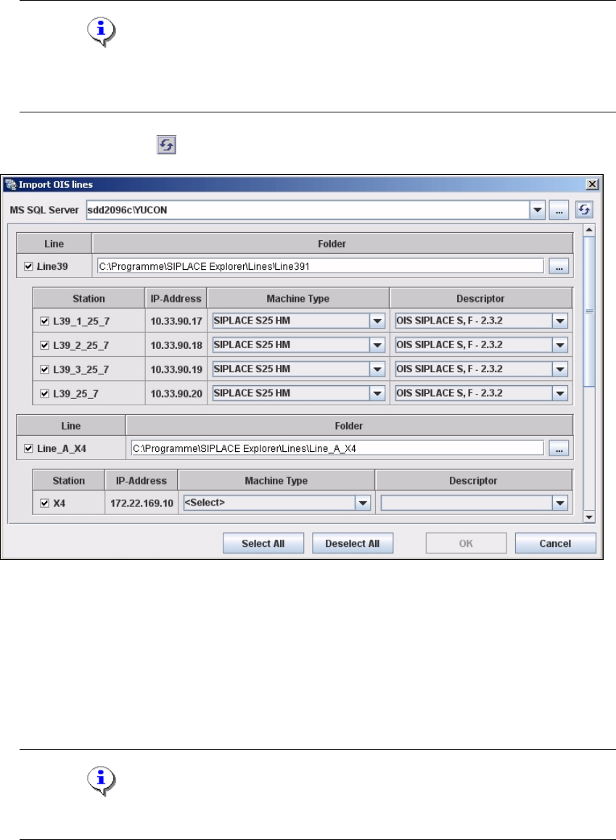Uncheck the Line_A_X4 checkbox
The width and height of the screenshot is (616, 840).
tap(29, 448)
